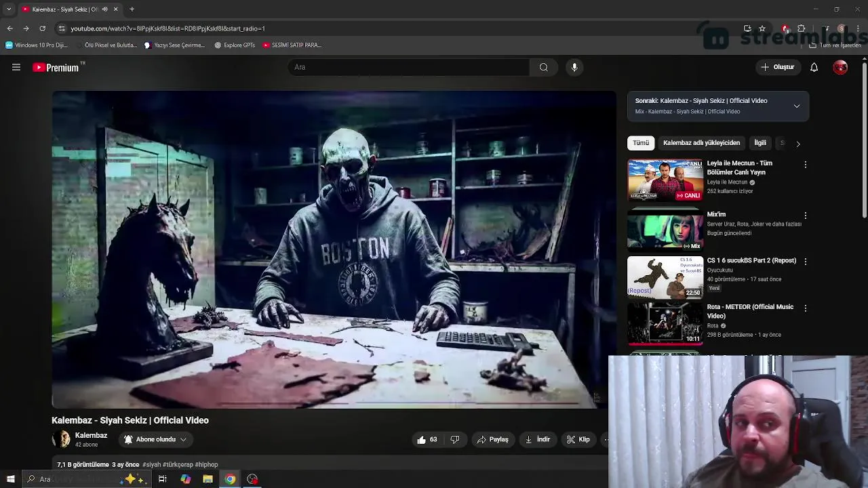The height and width of the screenshot is (488, 868).
Task: Open a new browser tab
Action: (x=132, y=9)
